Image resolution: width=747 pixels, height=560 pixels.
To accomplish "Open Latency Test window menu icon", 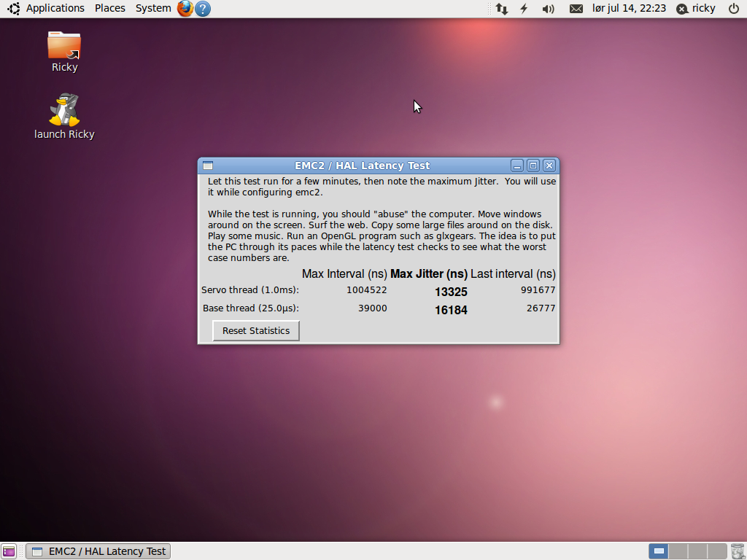I will (x=208, y=166).
